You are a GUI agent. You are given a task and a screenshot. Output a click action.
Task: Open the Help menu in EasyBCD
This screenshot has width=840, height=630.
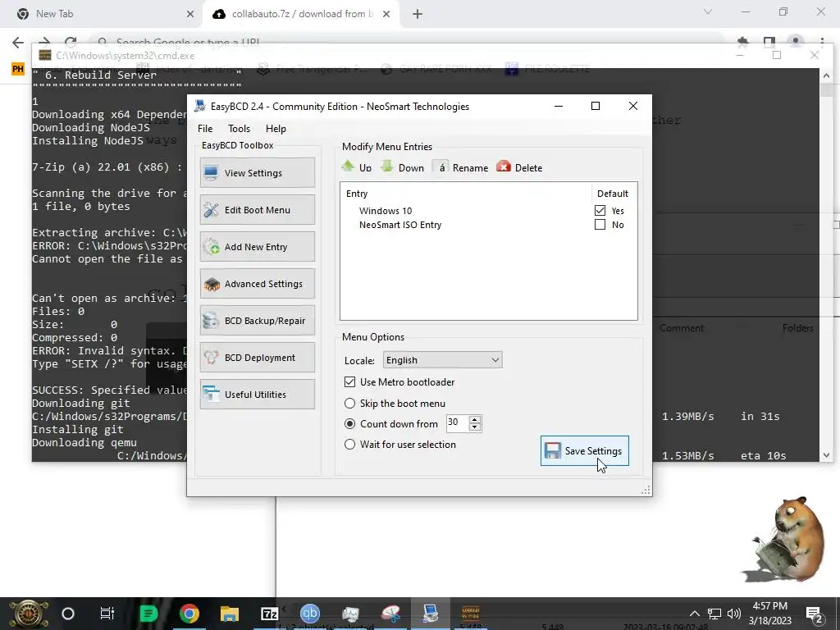(x=276, y=129)
